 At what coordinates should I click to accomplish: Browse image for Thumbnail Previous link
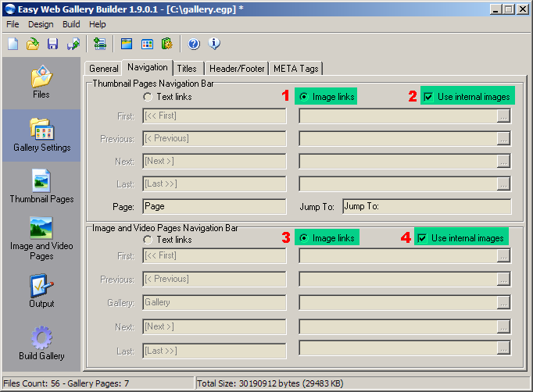(503, 138)
